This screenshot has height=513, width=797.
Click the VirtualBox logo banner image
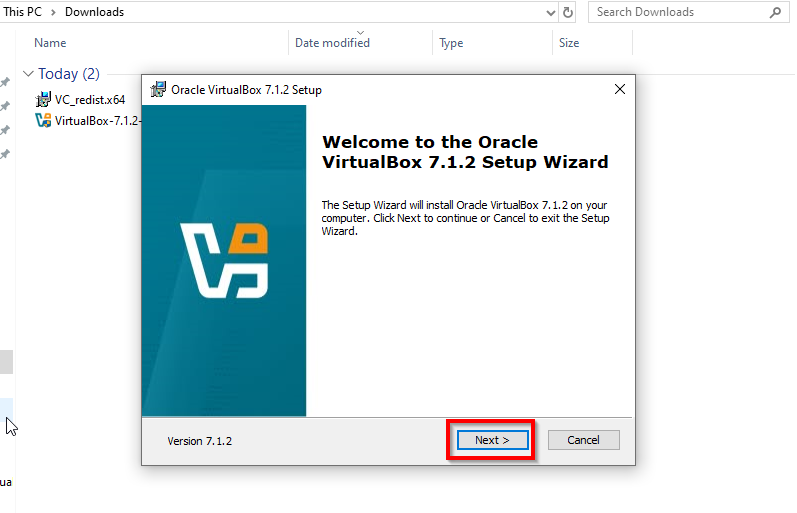(x=224, y=261)
